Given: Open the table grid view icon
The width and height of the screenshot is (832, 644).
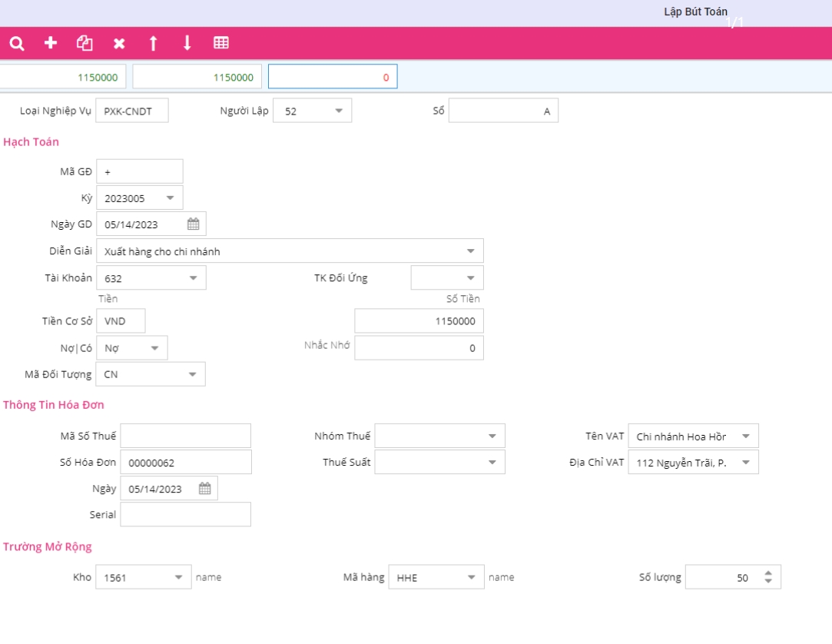Looking at the screenshot, I should 221,43.
